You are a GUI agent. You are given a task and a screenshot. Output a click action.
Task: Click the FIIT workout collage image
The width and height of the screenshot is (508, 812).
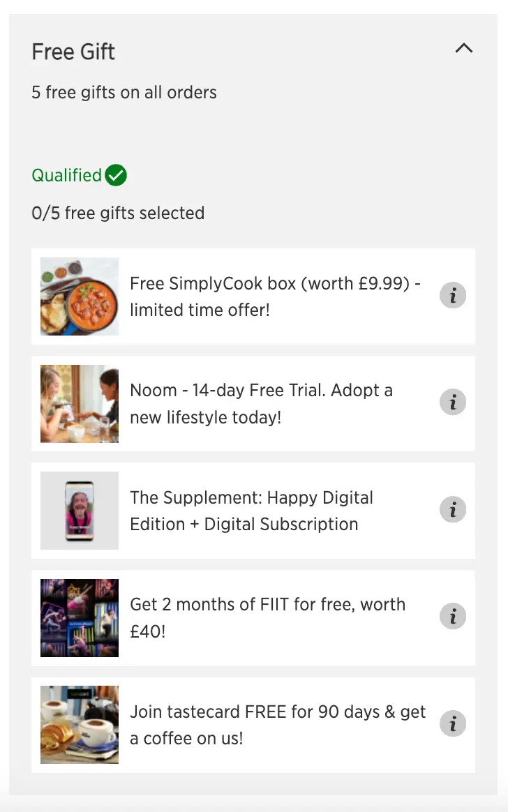tap(79, 617)
